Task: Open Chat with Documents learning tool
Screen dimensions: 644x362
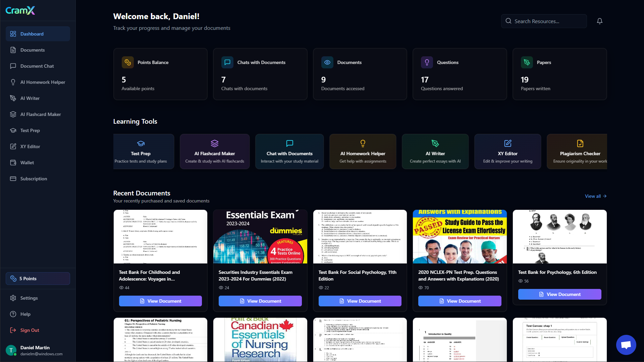Action: point(289,151)
